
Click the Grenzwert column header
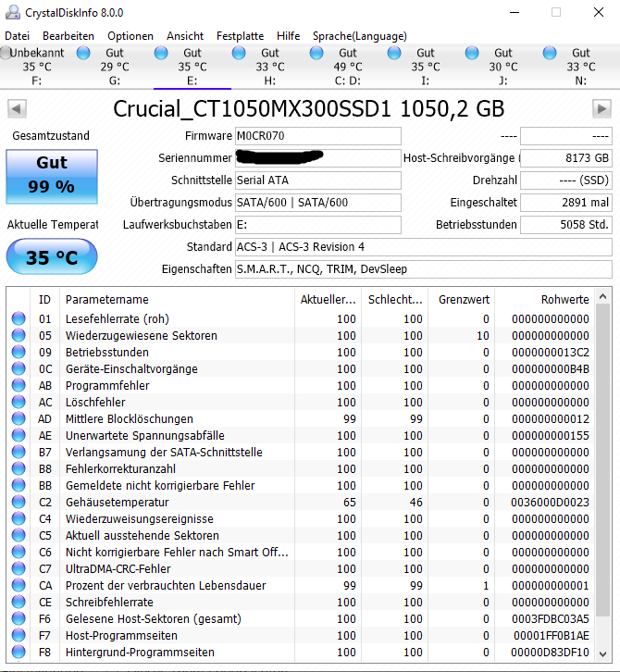(x=462, y=299)
